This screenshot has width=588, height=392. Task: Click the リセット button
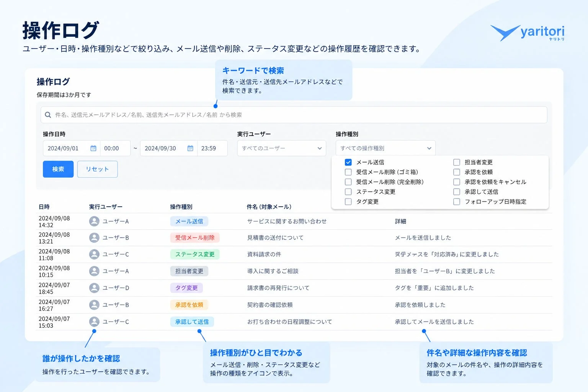coord(97,169)
